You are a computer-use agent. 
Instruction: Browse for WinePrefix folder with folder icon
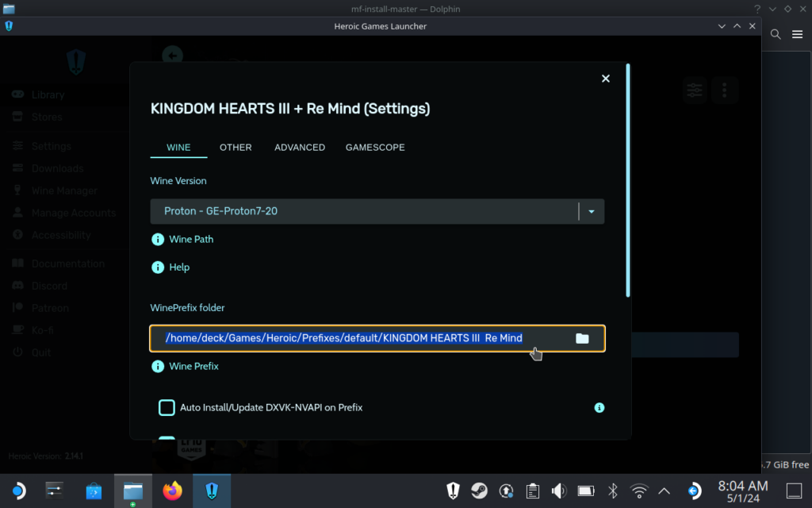[582, 338]
